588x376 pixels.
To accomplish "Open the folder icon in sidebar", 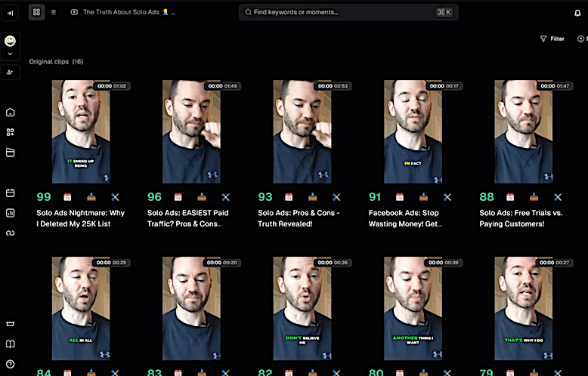I will pyautogui.click(x=11, y=153).
